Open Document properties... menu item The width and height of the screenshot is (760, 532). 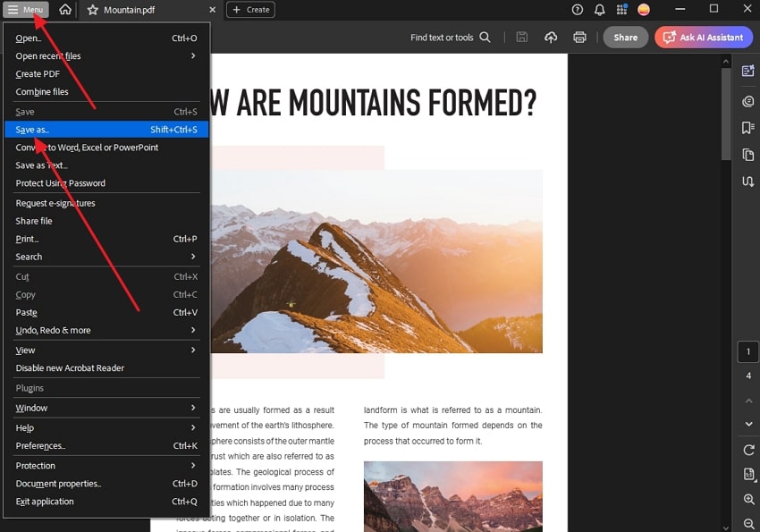pyautogui.click(x=106, y=484)
